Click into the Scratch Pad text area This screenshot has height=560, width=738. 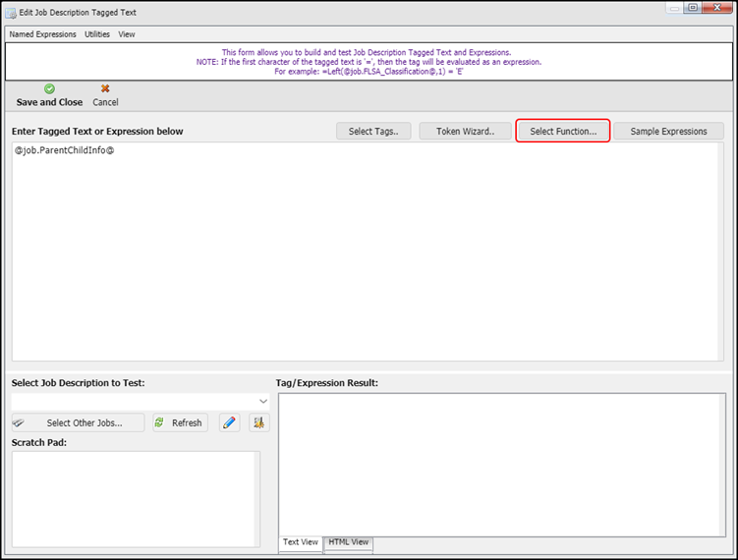coord(133,498)
